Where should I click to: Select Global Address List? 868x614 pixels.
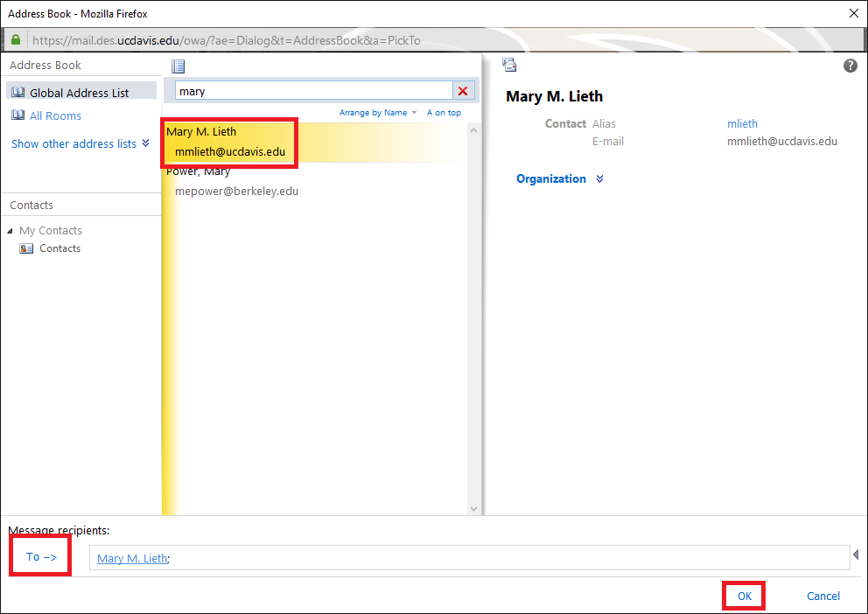pos(81,93)
